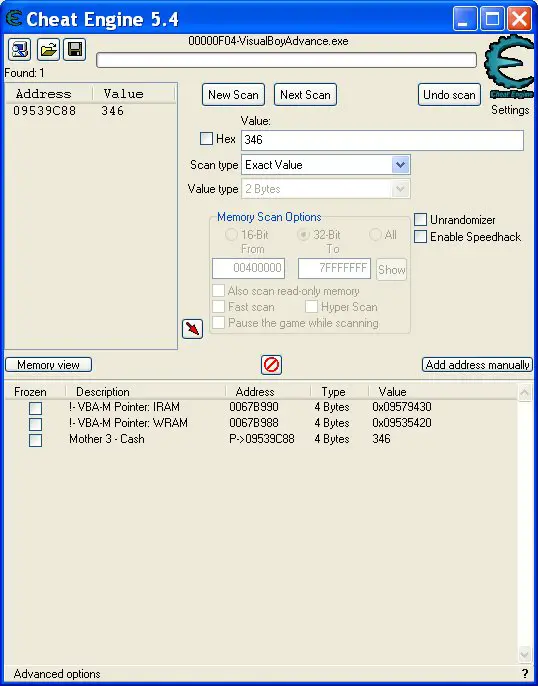Click the New Scan button
The width and height of the screenshot is (538, 686).
(233, 94)
